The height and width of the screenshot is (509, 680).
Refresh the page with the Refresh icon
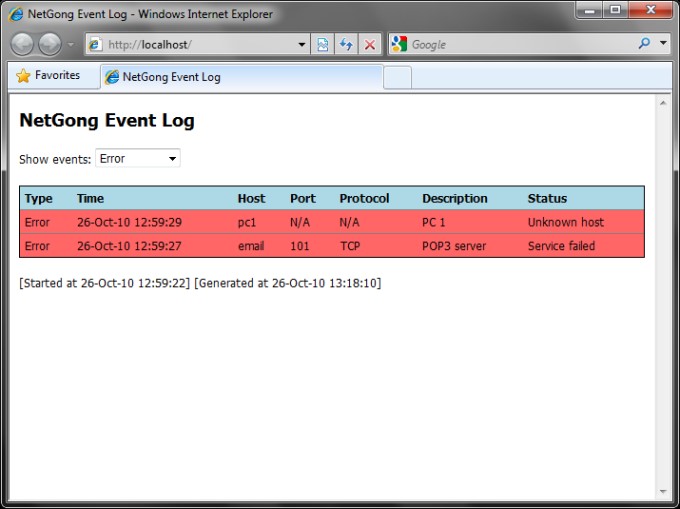(x=346, y=45)
